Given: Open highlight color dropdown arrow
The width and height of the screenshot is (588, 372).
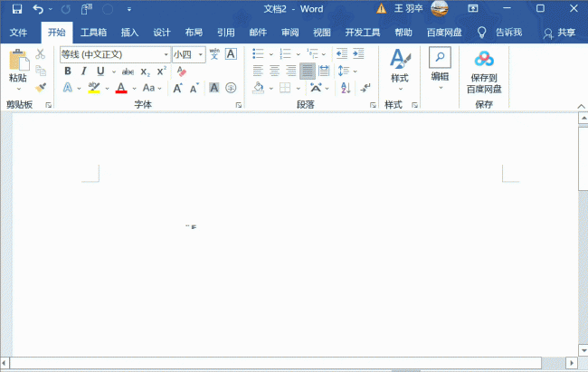Looking at the screenshot, I should (107, 89).
